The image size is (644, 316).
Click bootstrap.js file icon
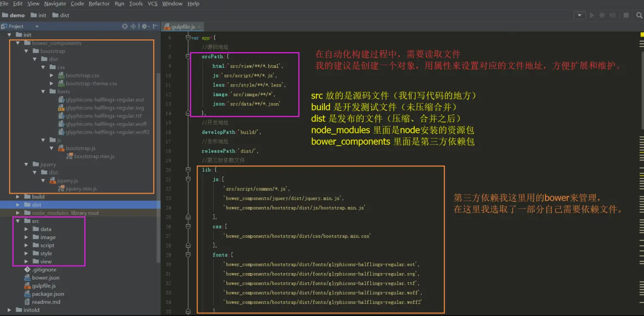(x=61, y=148)
